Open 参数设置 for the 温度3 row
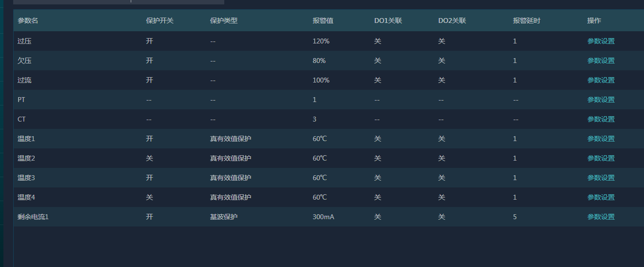Screen dimensions: 644x267 [601, 178]
